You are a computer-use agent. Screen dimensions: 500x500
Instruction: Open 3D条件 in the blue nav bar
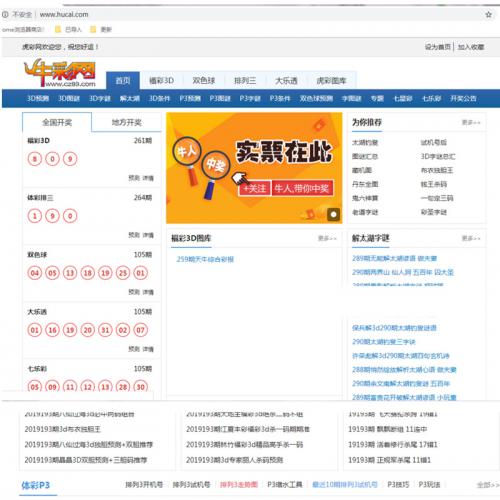pos(159,98)
